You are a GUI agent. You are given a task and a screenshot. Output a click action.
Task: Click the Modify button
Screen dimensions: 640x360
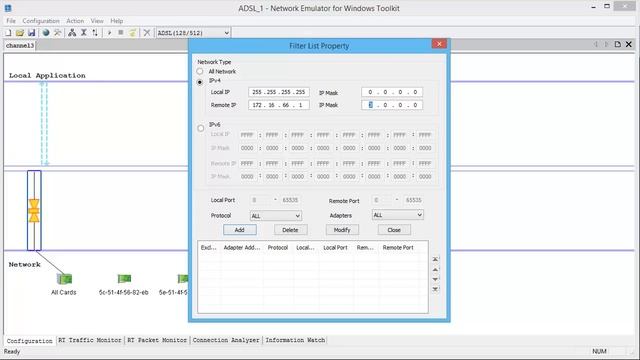tap(342, 230)
